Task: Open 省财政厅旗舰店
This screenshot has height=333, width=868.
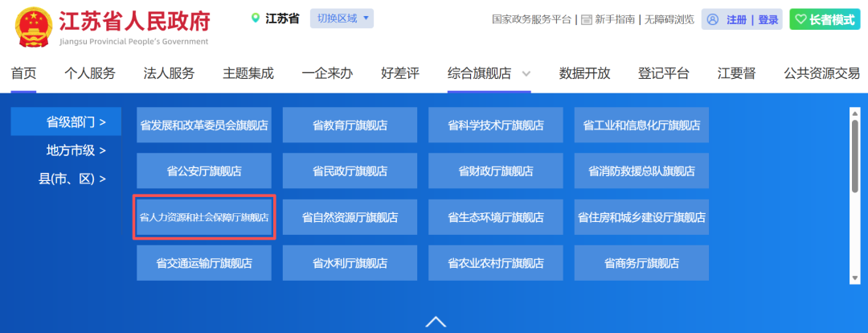Action: click(x=495, y=171)
